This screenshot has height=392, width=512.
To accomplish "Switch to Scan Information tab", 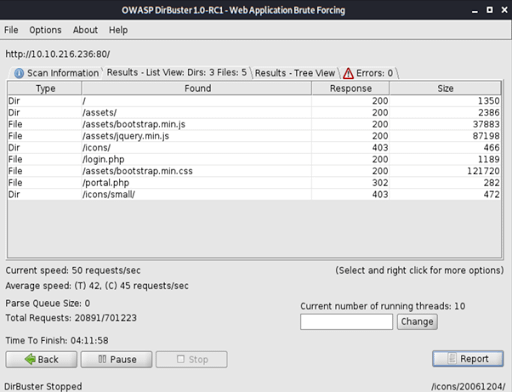I will (56, 73).
